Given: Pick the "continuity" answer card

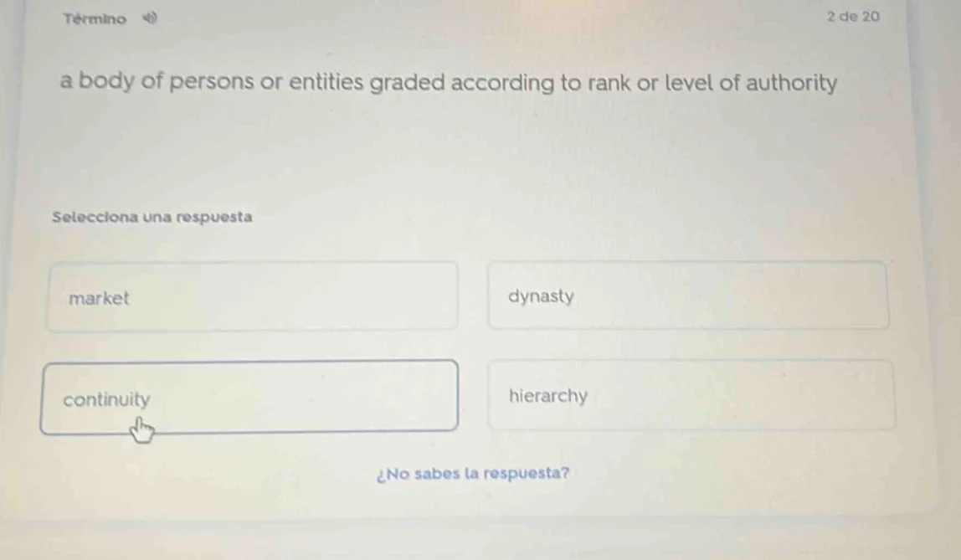Looking at the screenshot, I should [249, 398].
